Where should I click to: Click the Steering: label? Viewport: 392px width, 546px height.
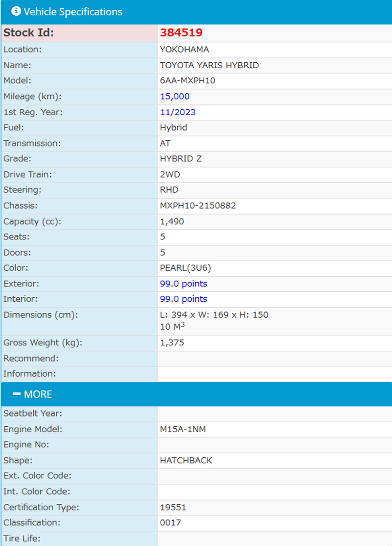22,190
